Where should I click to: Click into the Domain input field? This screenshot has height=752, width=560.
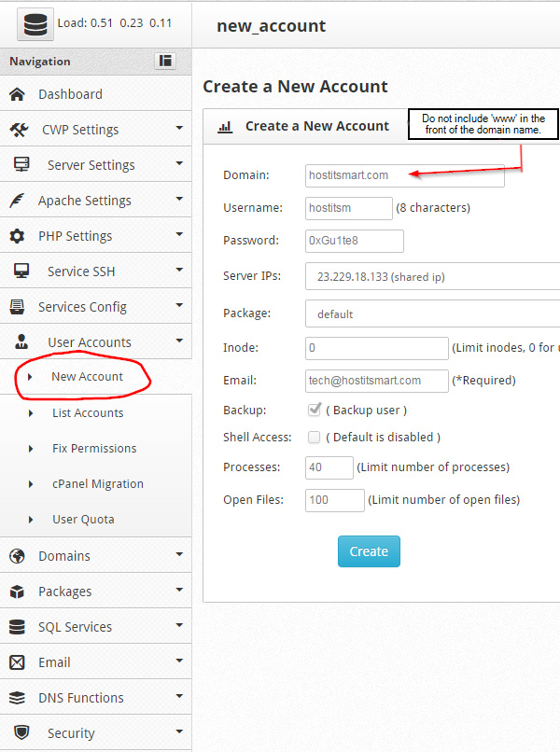tap(404, 175)
